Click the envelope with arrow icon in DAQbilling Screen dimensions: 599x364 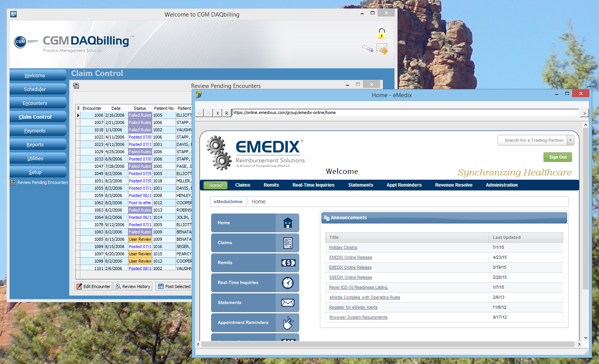pyautogui.click(x=382, y=49)
